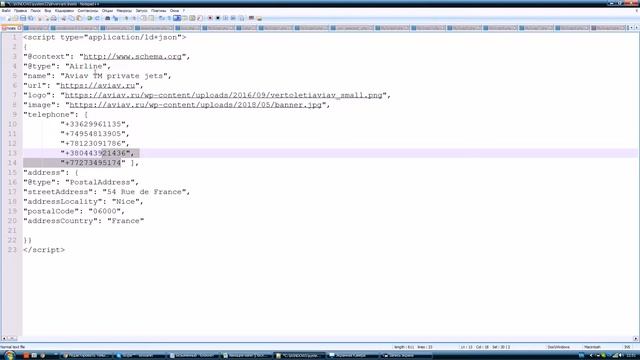Copy selection using the toolbar icon

click(x=71, y=18)
